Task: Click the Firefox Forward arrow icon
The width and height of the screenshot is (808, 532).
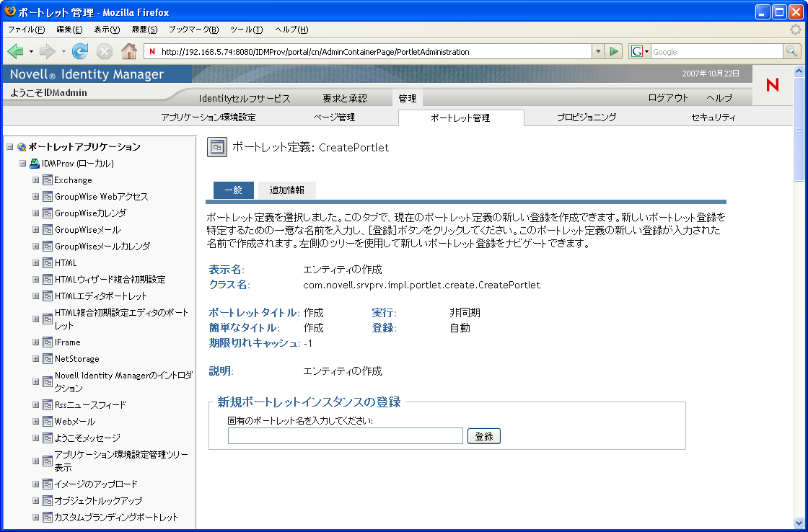Action: [x=47, y=51]
